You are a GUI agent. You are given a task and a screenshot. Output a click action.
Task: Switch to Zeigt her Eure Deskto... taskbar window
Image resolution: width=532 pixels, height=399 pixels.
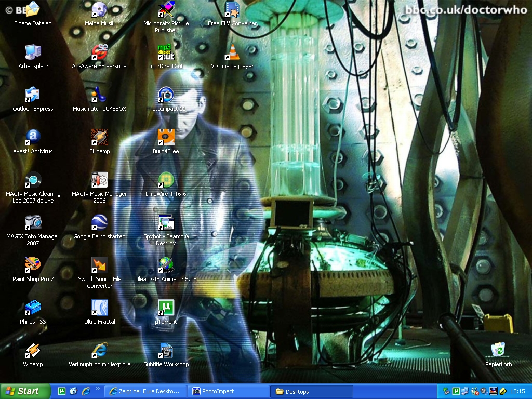coord(145,392)
